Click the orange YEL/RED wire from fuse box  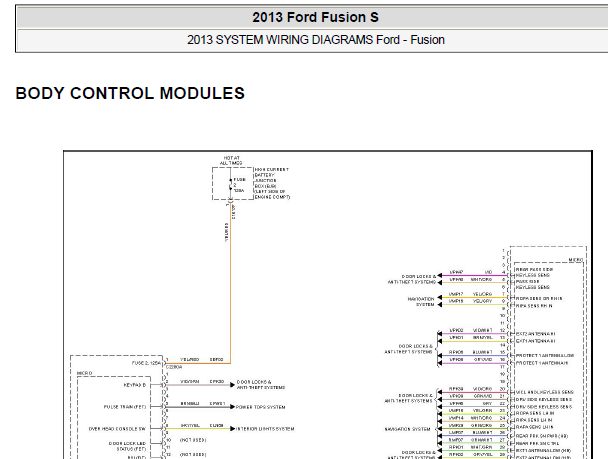pyautogui.click(x=231, y=283)
